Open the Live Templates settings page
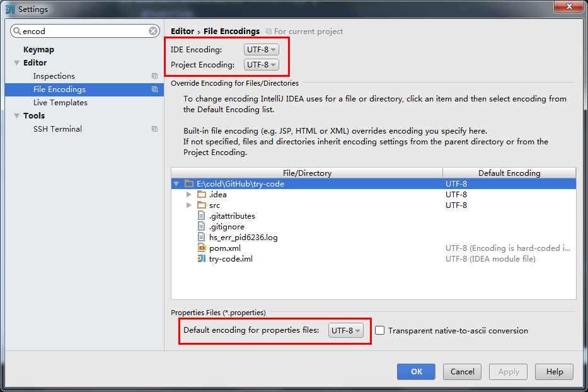588x392 pixels. (61, 102)
